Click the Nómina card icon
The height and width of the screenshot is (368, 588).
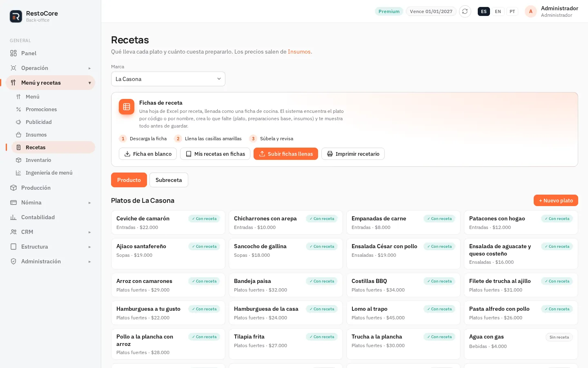click(x=13, y=202)
